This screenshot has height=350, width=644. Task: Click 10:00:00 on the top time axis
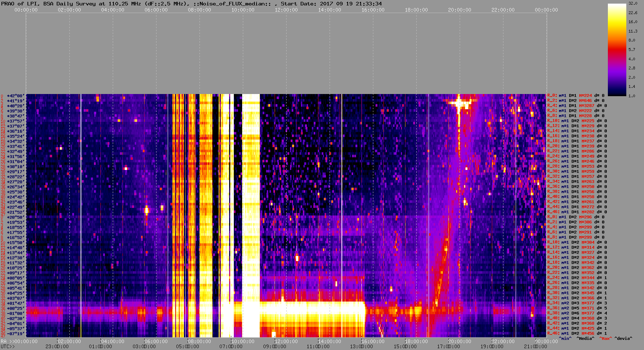(243, 10)
